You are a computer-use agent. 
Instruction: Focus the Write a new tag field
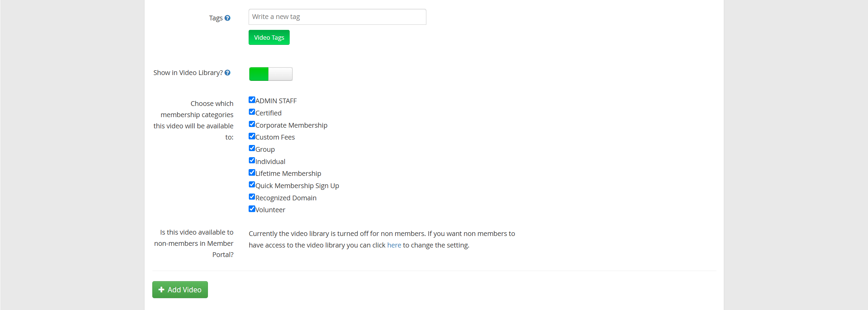pos(337,17)
